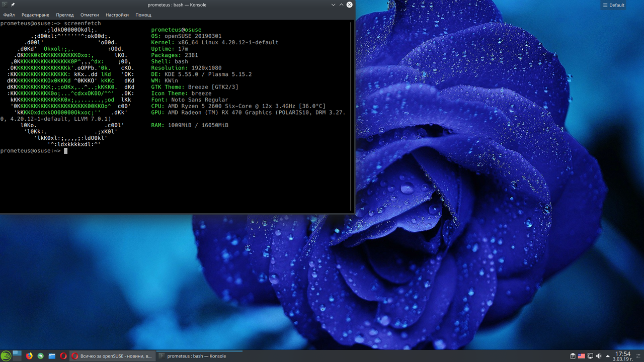Screen dimensions: 644x362
Task: Close the Konsole window
Action: click(350, 5)
